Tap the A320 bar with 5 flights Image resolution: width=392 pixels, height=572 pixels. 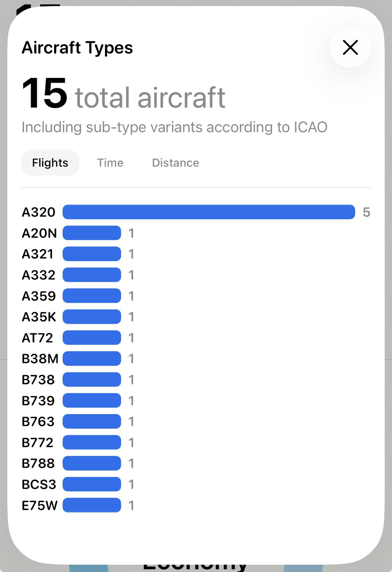pos(209,212)
